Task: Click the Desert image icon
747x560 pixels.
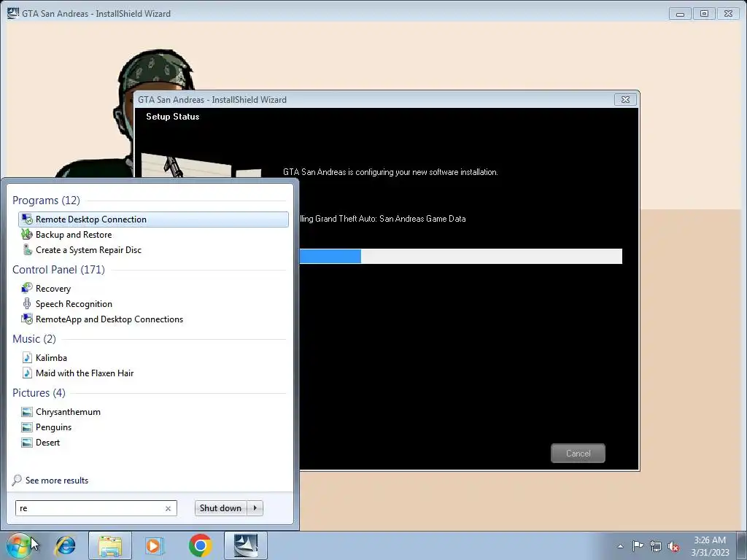Action: point(27,443)
